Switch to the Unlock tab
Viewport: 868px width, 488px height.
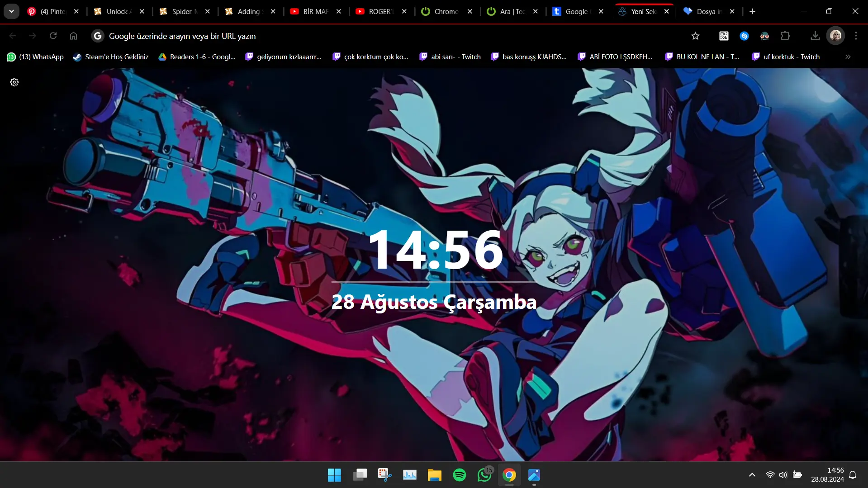click(119, 11)
